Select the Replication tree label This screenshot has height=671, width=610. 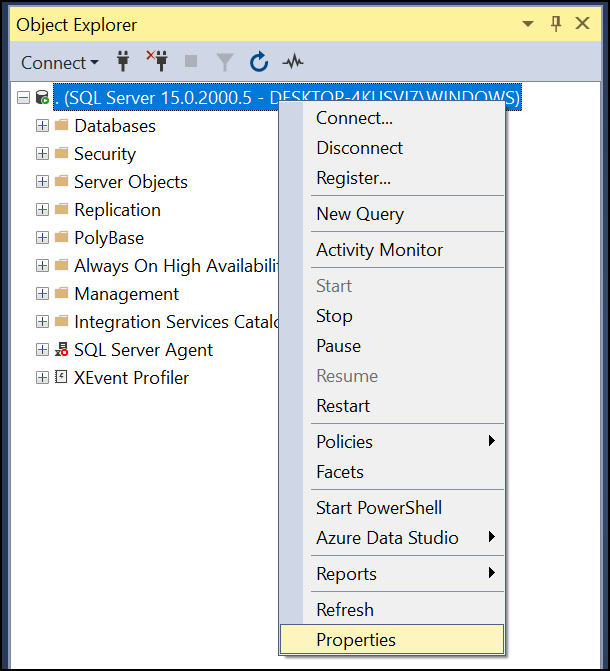point(117,210)
